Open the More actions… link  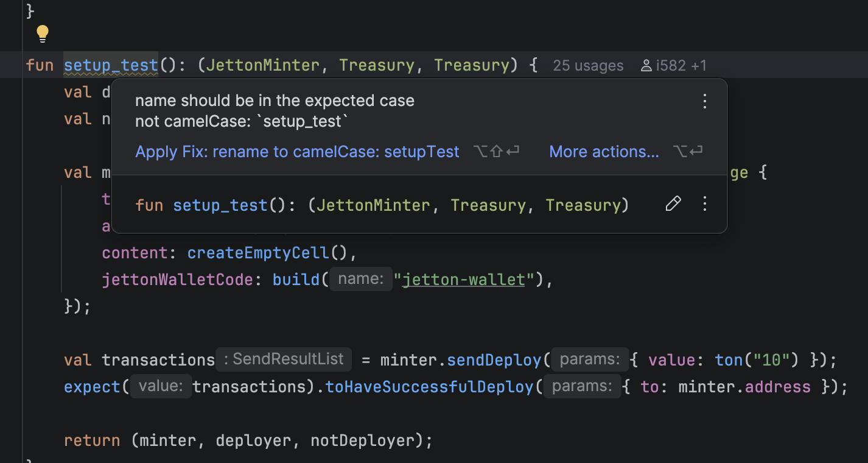(x=604, y=152)
